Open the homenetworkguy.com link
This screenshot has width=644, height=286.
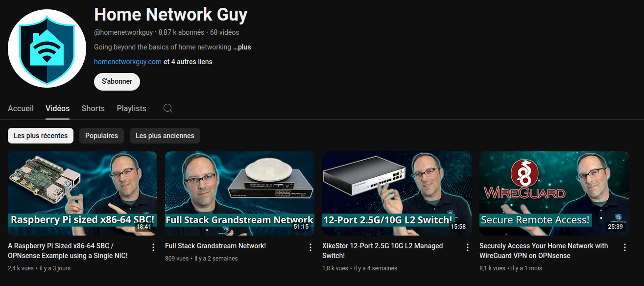click(x=128, y=62)
